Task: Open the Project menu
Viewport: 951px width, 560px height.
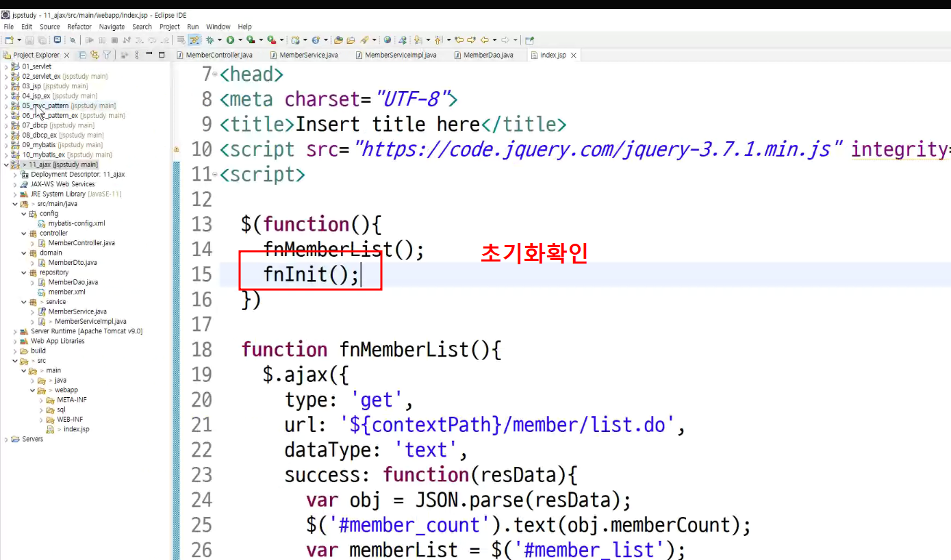Action: pos(170,27)
